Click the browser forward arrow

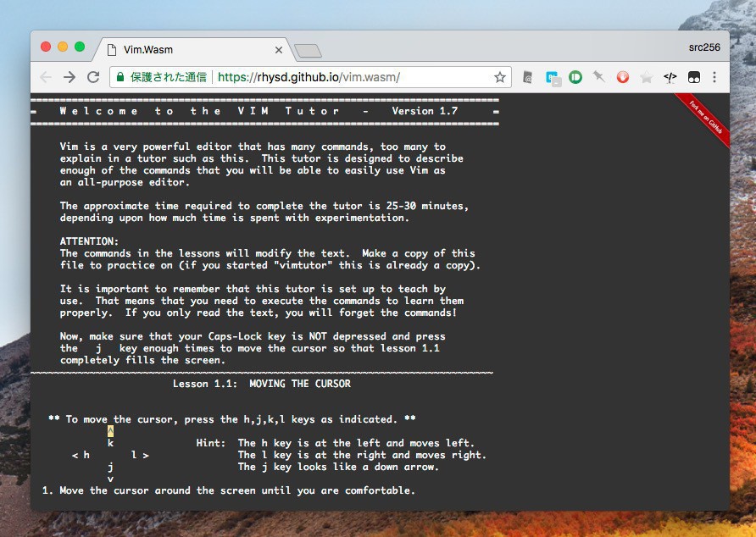69,77
